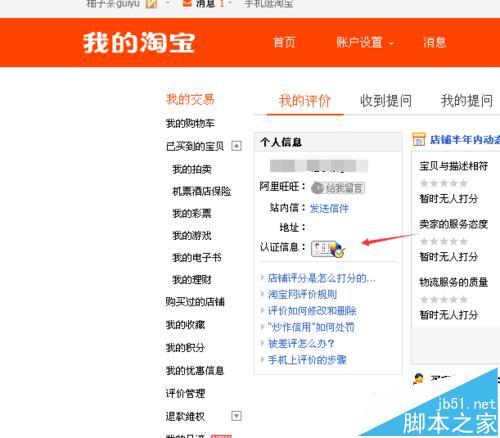Switch to the 收到提问 tab
Image resolution: width=500 pixels, height=438 pixels.
pyautogui.click(x=386, y=101)
